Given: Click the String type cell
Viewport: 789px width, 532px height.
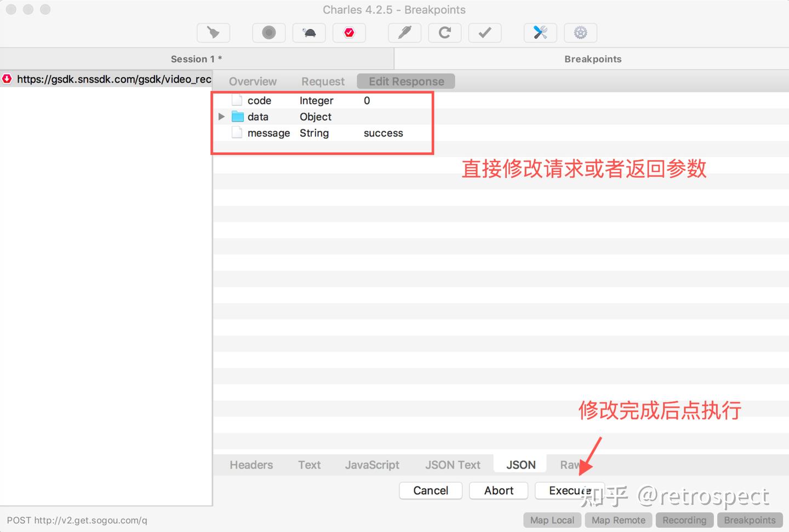Looking at the screenshot, I should 314,133.
